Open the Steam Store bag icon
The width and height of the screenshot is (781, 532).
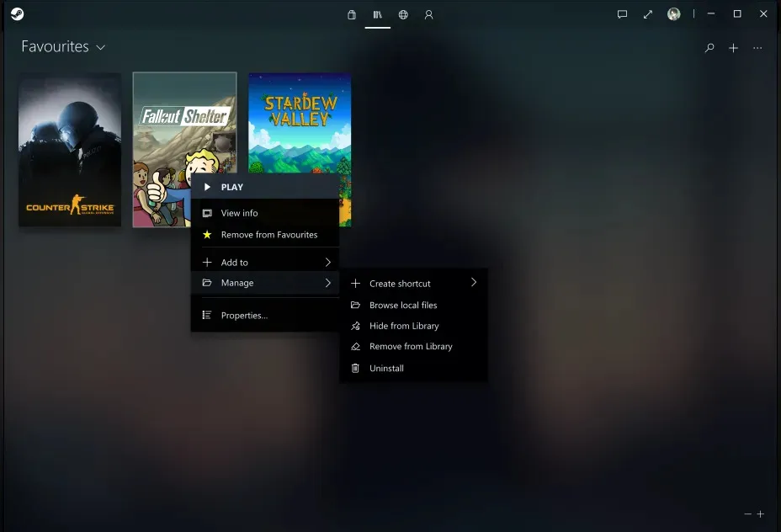[352, 14]
